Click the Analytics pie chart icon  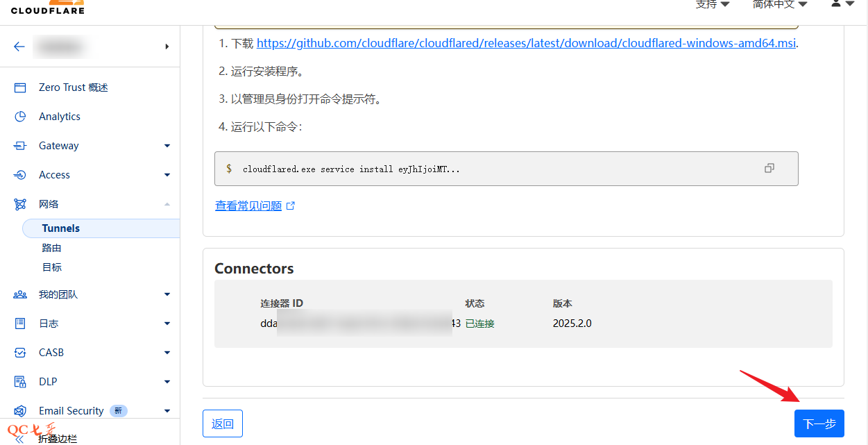[20, 117]
